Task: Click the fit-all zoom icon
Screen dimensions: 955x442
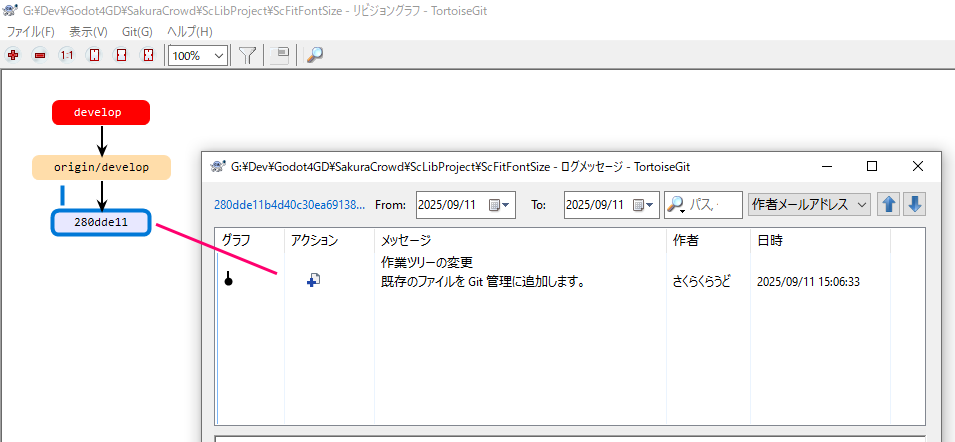Action: pyautogui.click(x=149, y=55)
